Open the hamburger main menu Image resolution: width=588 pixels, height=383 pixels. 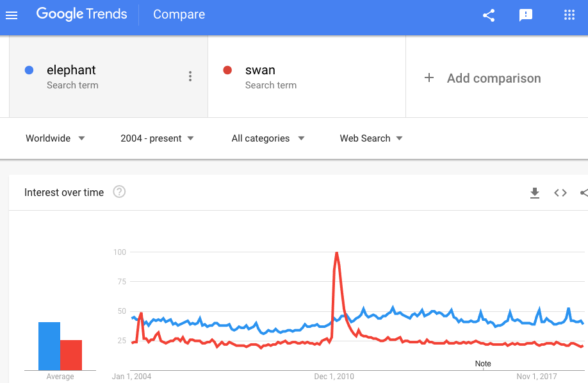[x=12, y=15]
